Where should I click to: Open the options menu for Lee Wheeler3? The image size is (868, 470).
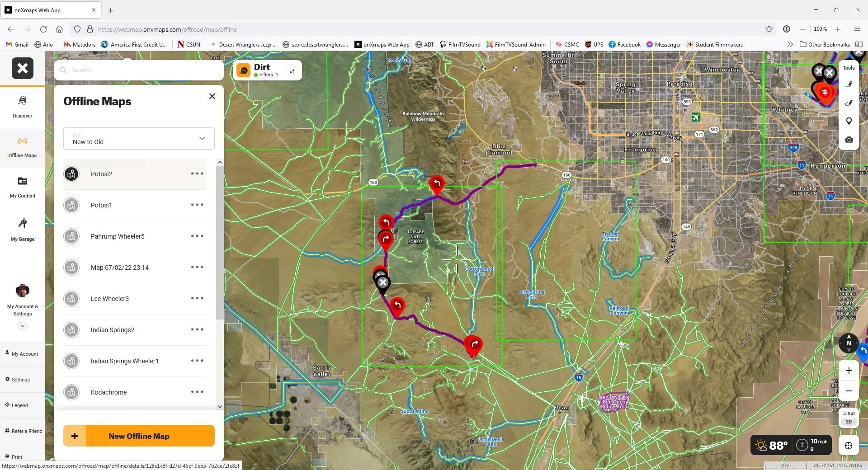(x=197, y=298)
